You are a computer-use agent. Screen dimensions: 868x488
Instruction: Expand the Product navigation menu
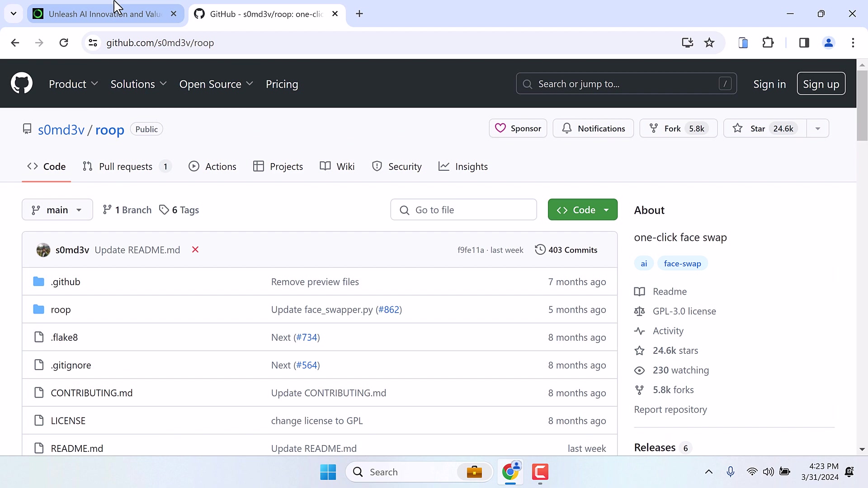point(73,84)
